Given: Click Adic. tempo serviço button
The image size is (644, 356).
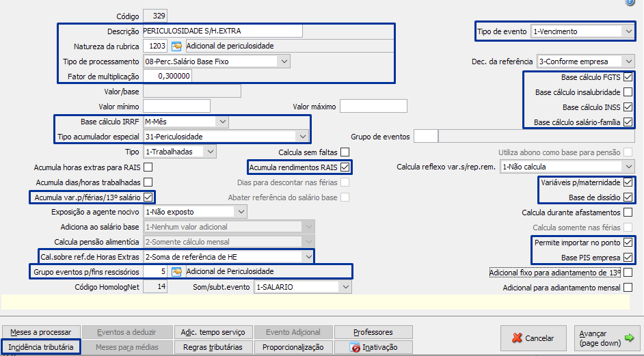Looking at the screenshot, I should click(213, 332).
